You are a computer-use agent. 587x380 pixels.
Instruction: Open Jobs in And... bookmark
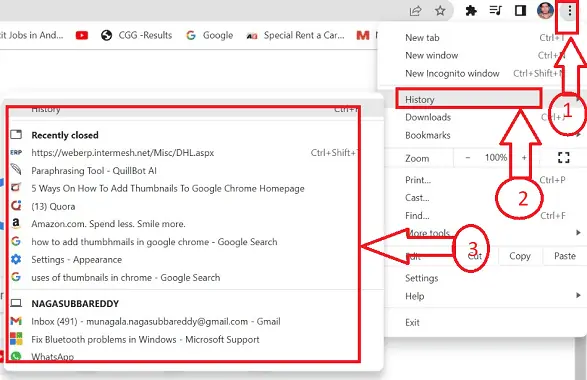[31, 35]
